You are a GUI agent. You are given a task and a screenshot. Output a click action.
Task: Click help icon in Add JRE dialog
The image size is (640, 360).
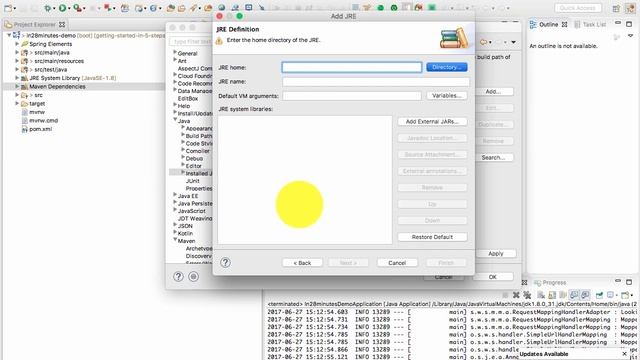[x=225, y=262]
